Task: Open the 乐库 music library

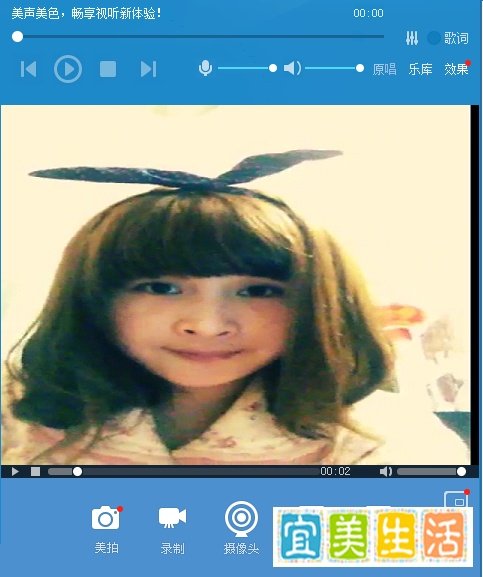Action: point(420,69)
